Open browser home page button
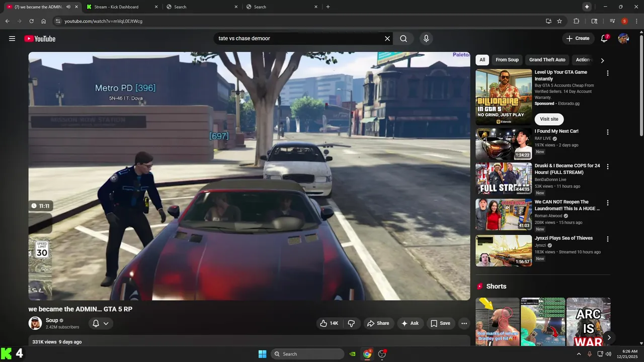 pos(44,21)
